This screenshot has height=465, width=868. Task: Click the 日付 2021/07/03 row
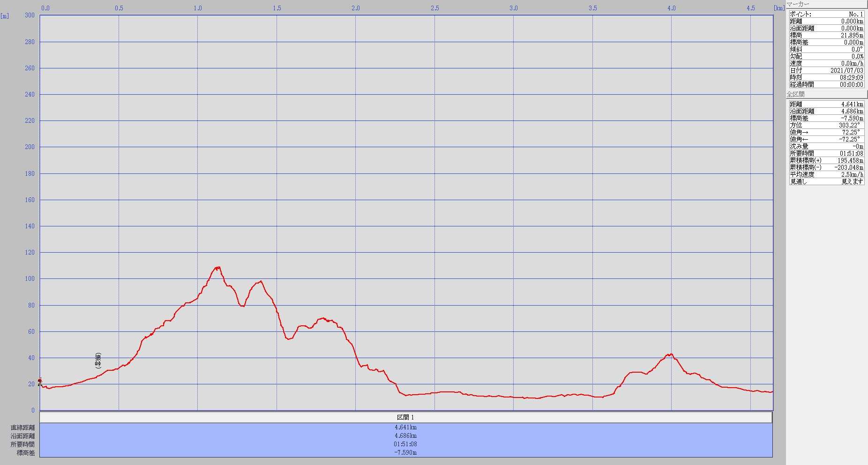click(826, 70)
